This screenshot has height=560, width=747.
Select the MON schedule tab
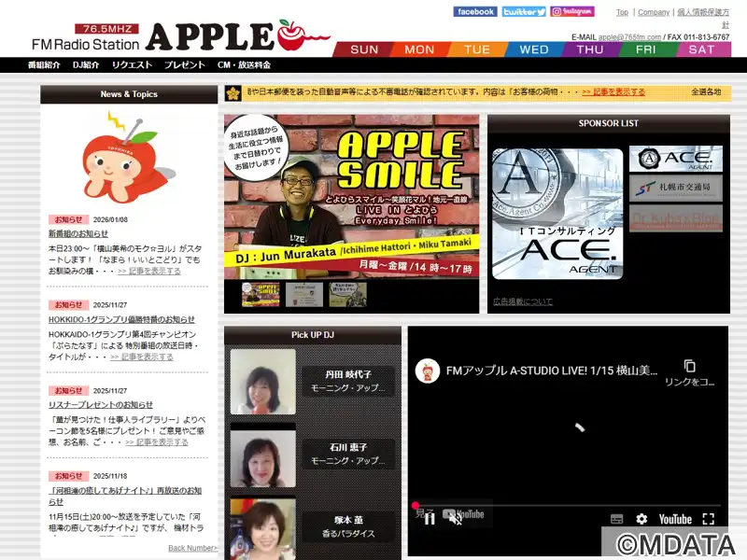[x=419, y=49]
